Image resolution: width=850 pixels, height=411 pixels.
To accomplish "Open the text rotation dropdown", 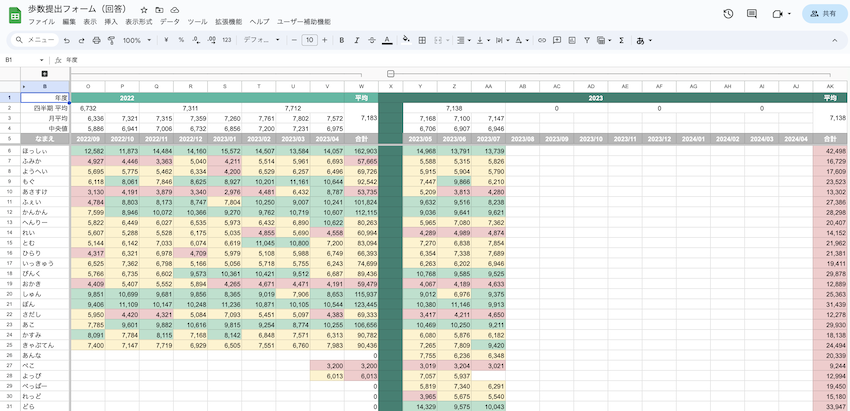I will pos(521,40).
